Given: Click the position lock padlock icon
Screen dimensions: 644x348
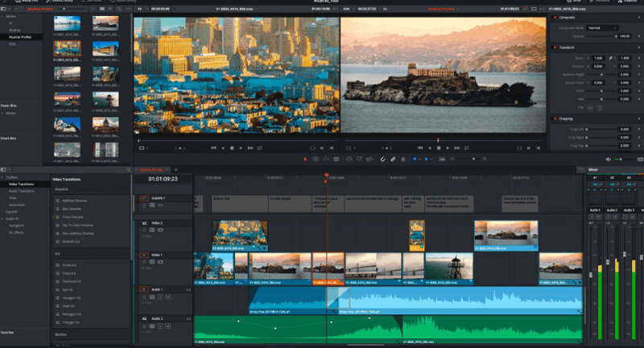Looking at the screenshot, I should point(403,159).
